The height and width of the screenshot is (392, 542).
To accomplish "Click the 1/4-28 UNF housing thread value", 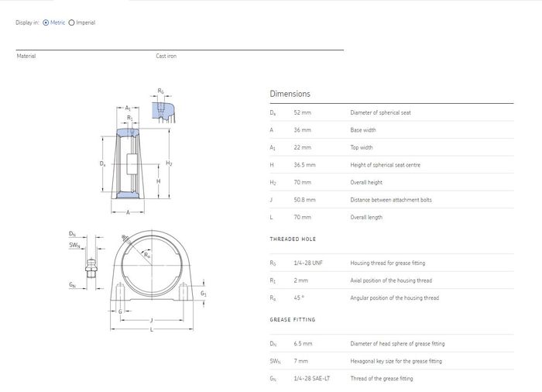I will point(308,263).
